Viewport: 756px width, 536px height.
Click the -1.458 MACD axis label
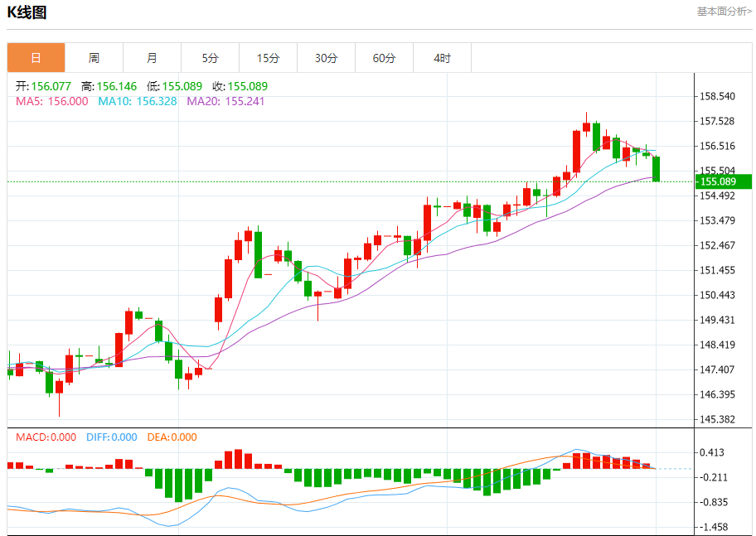pos(712,528)
